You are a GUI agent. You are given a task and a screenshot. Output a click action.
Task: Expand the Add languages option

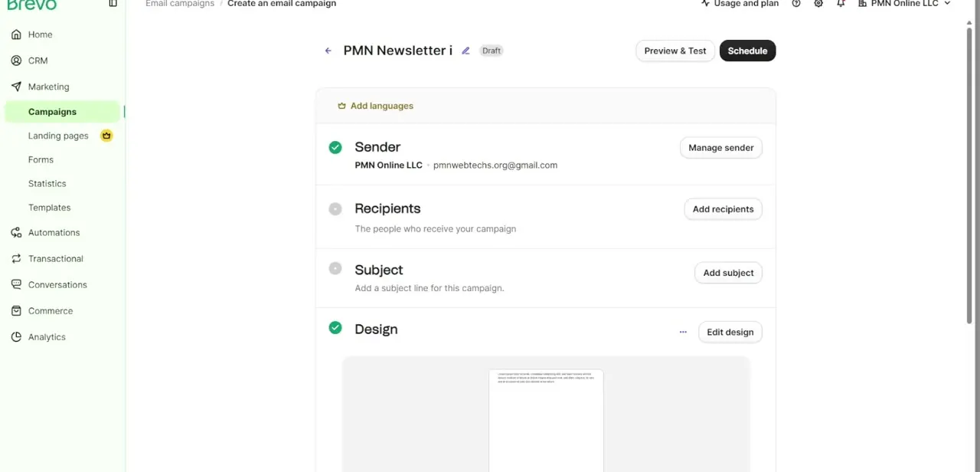click(x=375, y=106)
